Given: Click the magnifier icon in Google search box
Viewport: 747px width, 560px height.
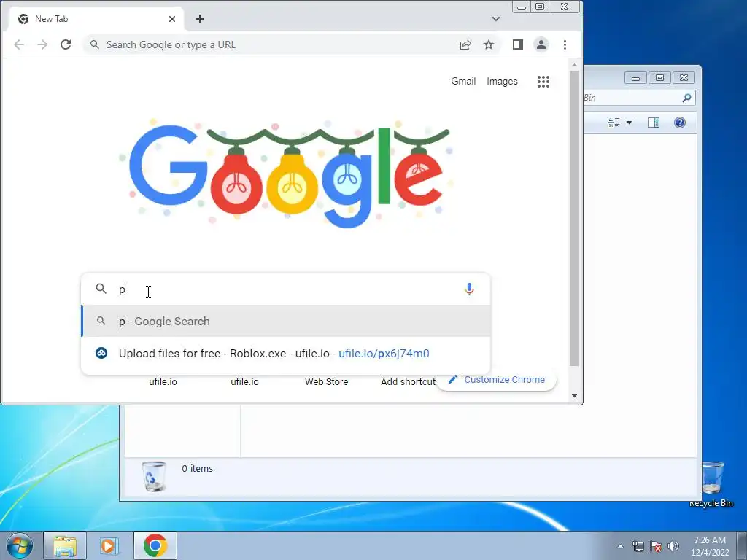Looking at the screenshot, I should 101,289.
